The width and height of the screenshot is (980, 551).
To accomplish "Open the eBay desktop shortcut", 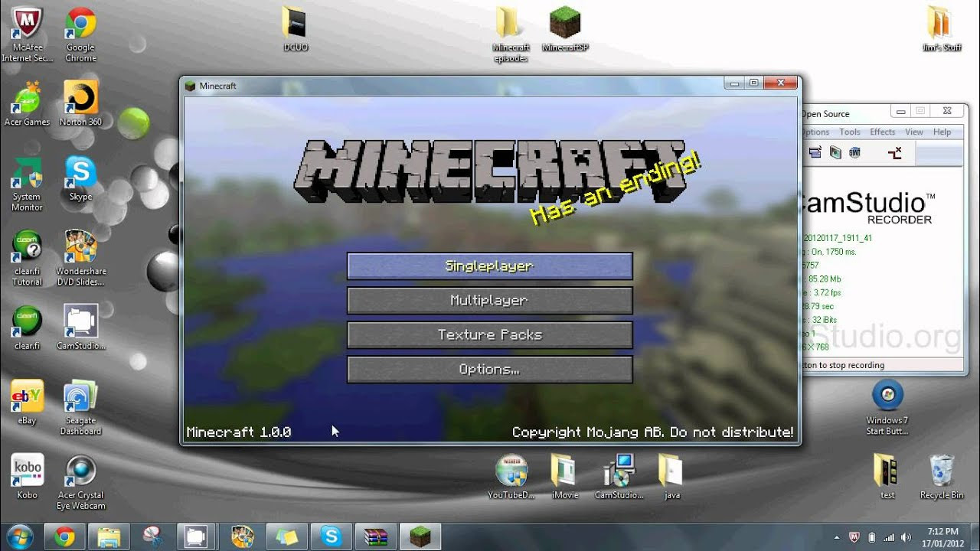I will coord(27,403).
